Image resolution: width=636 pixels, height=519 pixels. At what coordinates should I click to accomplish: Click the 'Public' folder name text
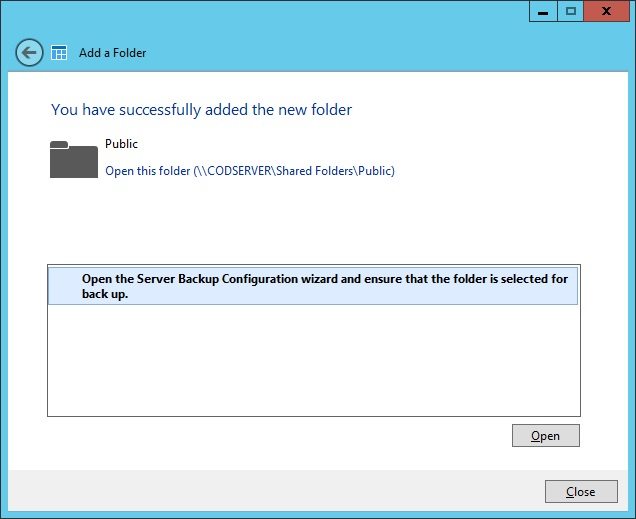(x=121, y=144)
